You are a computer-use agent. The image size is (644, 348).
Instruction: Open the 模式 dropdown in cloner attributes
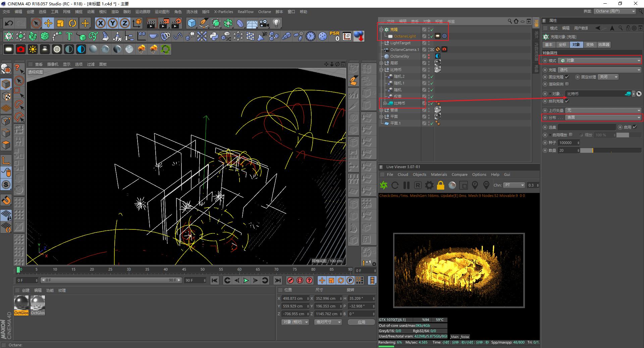click(599, 60)
